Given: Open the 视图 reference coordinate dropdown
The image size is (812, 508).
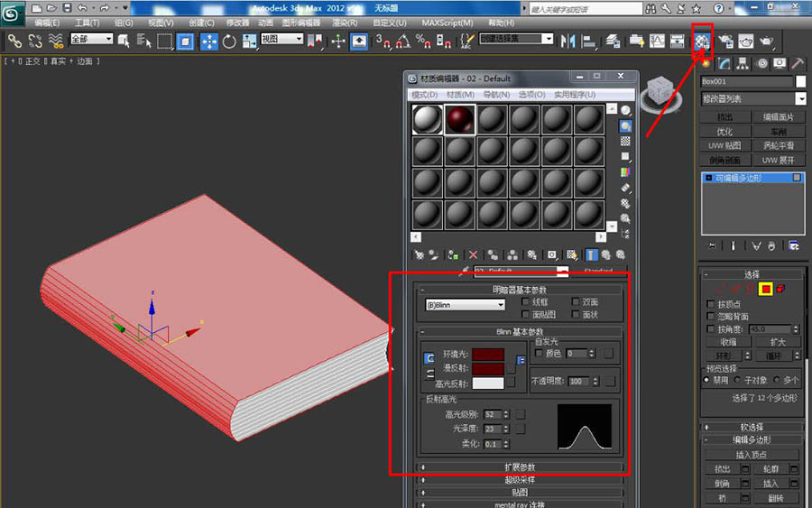Looking at the screenshot, I should pyautogui.click(x=281, y=39).
